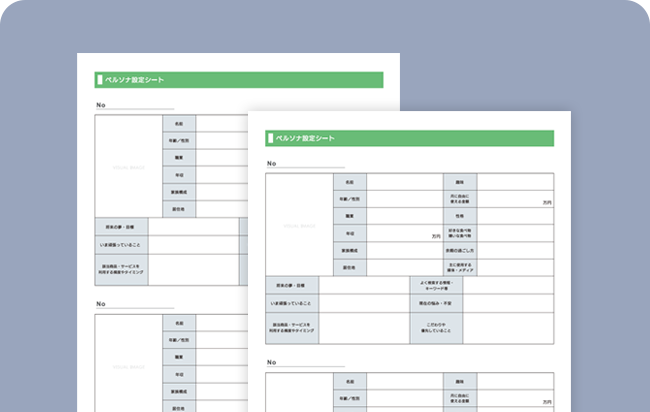Select blank cell beside 将来の夢・目標 on front sheet
This screenshot has width=650, height=412.
coord(364,285)
